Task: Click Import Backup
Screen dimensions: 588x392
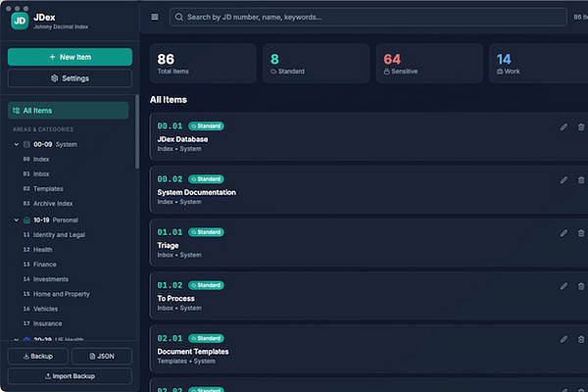Action: click(70, 376)
